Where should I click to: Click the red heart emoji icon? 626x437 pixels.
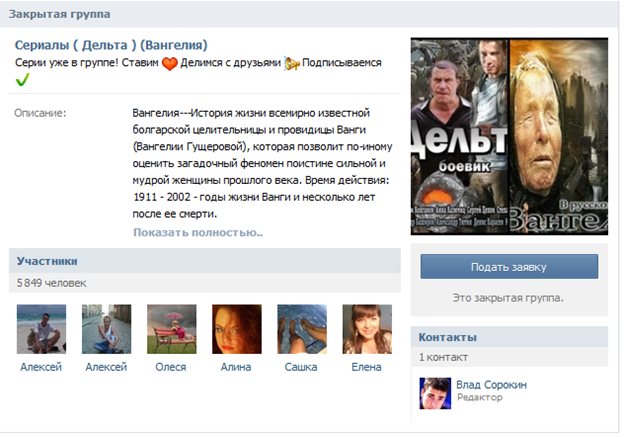[x=170, y=63]
